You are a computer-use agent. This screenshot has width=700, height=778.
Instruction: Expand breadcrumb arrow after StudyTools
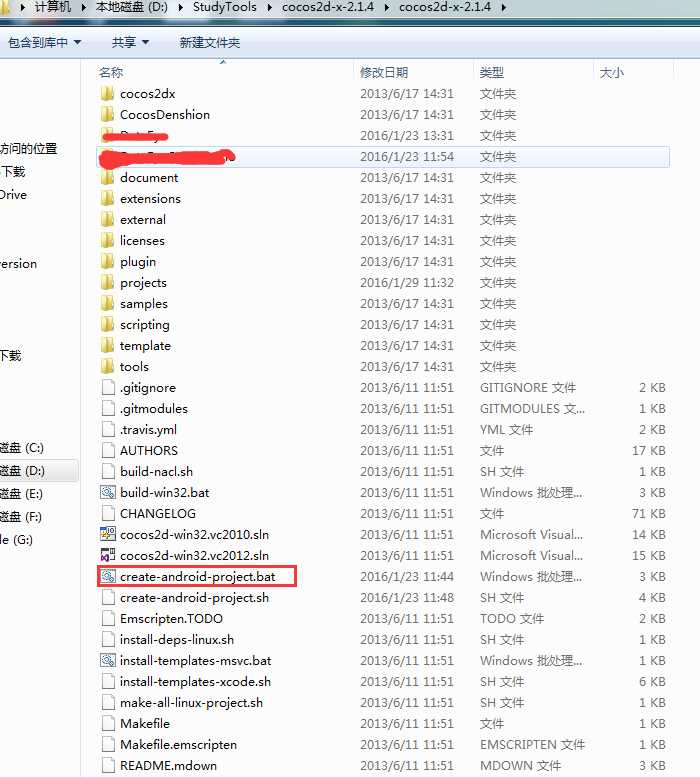(x=269, y=7)
